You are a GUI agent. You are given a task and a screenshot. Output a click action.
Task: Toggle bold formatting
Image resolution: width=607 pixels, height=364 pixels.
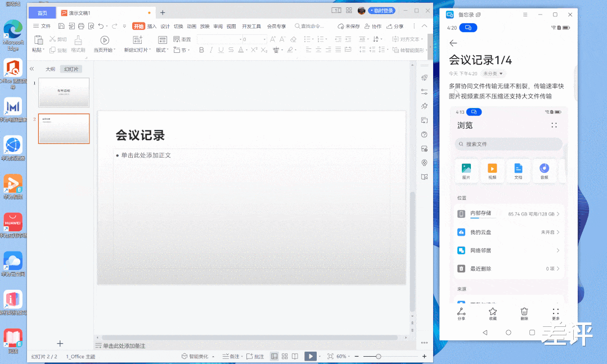click(x=201, y=50)
